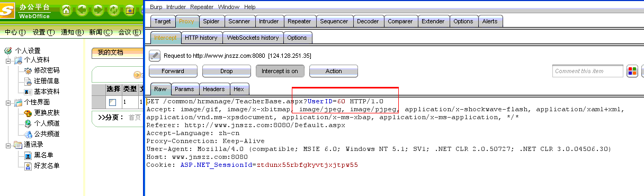Switch to the Comparer tab
This screenshot has width=644, height=196.
pos(400,21)
